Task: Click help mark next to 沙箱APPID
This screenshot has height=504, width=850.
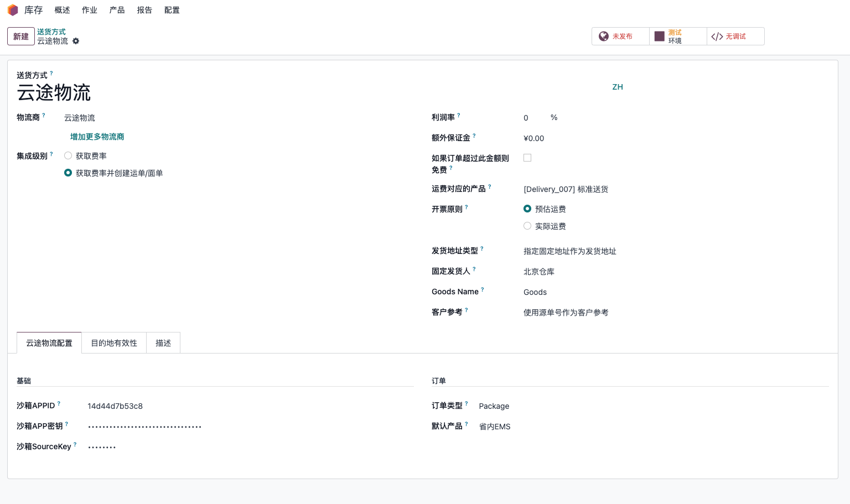Action: pyautogui.click(x=59, y=403)
